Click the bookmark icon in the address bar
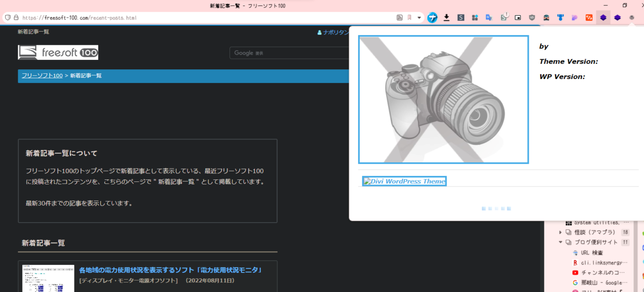 pos(410,18)
